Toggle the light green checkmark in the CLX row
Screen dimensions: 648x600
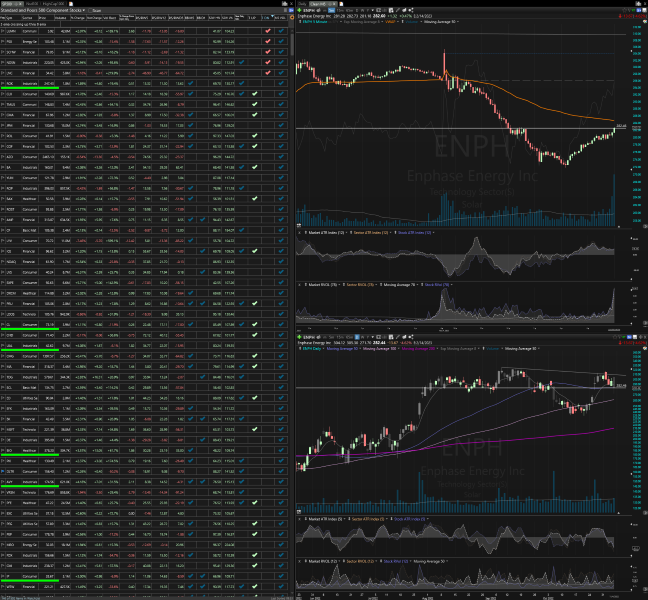(x=255, y=94)
